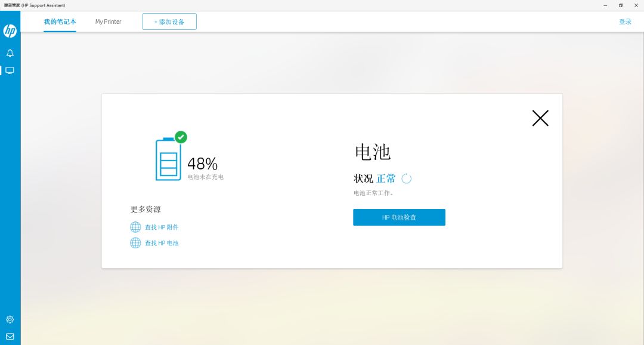Click globe icon next to 查找 HP 附件
The image size is (644, 345).
coord(135,227)
